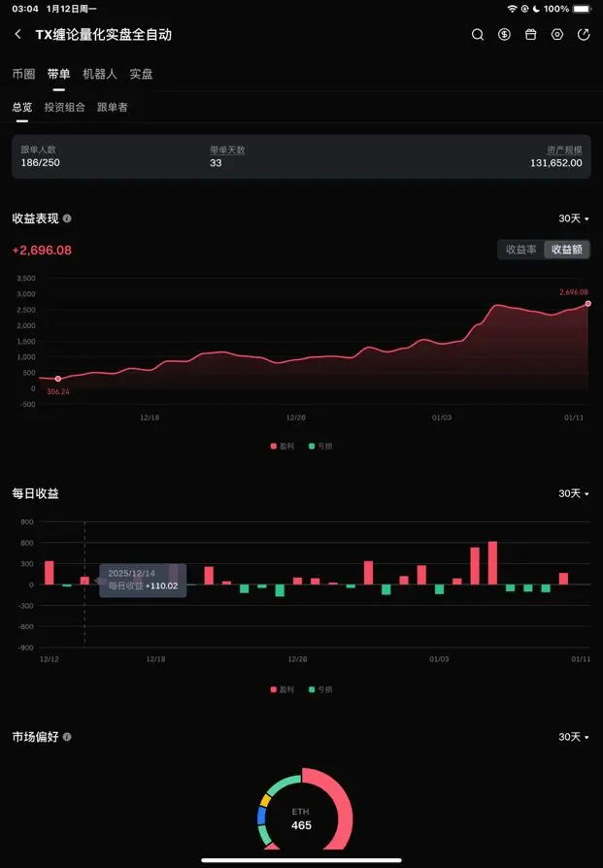The image size is (603, 868).
Task: Tap the +2,696.08 profit total
Action: tap(42, 250)
